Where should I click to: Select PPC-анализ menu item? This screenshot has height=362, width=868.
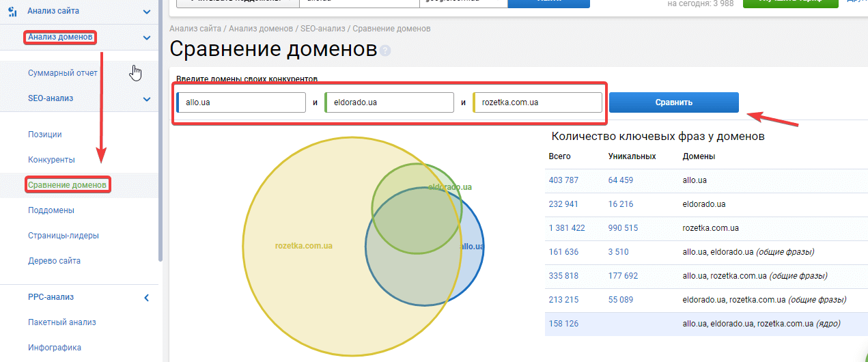click(x=51, y=297)
